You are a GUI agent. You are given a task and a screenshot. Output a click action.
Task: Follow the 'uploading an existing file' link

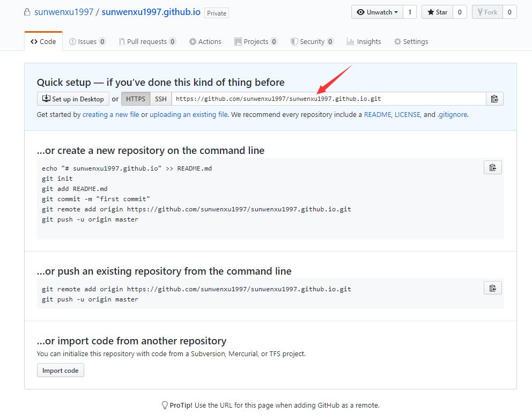[189, 115]
